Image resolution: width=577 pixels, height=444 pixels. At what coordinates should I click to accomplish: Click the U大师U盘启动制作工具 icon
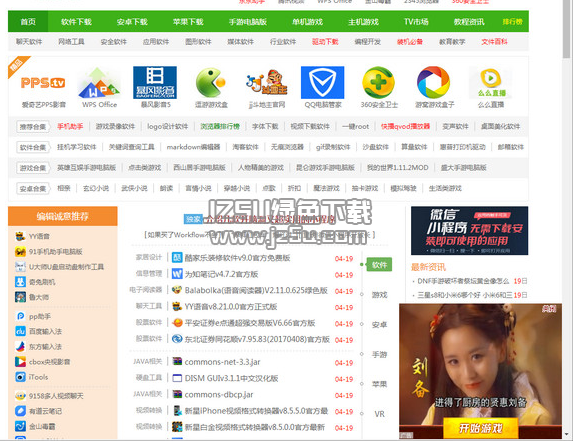click(20, 267)
